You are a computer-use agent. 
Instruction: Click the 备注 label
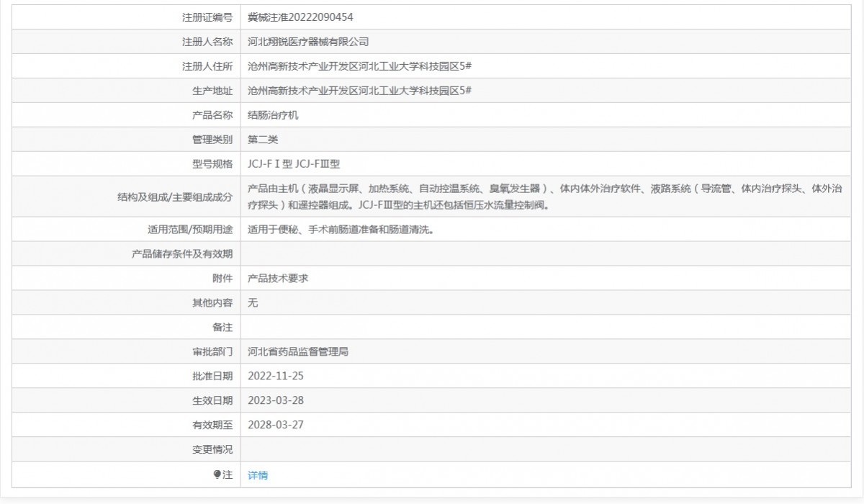click(x=223, y=328)
